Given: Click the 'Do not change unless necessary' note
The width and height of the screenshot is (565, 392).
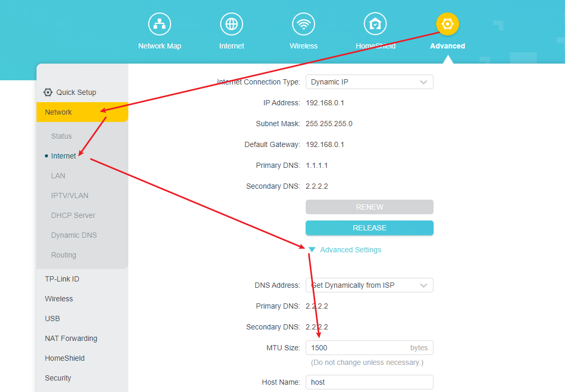Looking at the screenshot, I should (x=367, y=362).
